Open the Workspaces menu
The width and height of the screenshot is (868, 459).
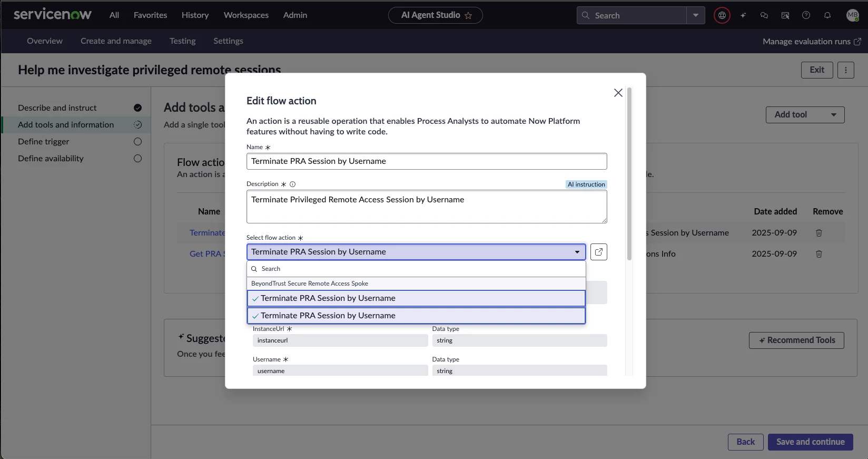[246, 15]
